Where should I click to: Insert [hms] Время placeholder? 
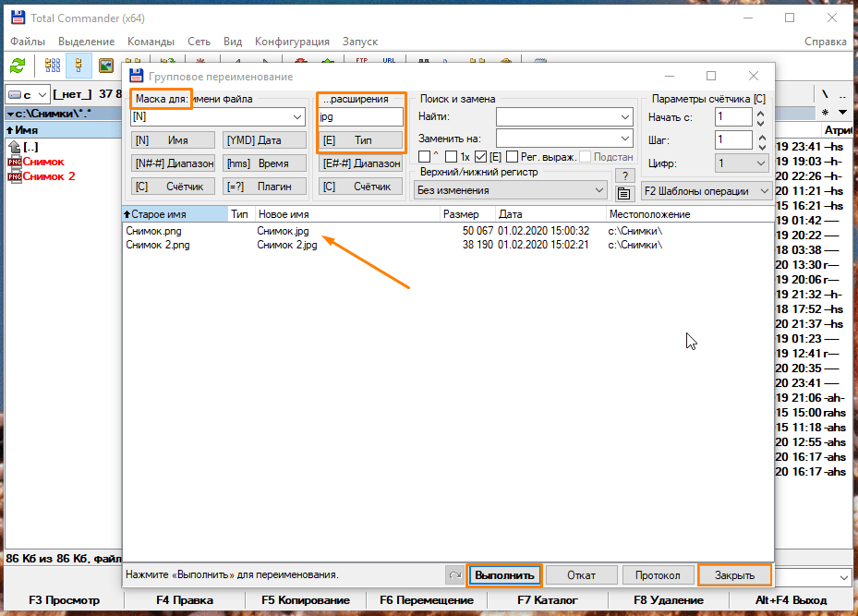pyautogui.click(x=264, y=163)
